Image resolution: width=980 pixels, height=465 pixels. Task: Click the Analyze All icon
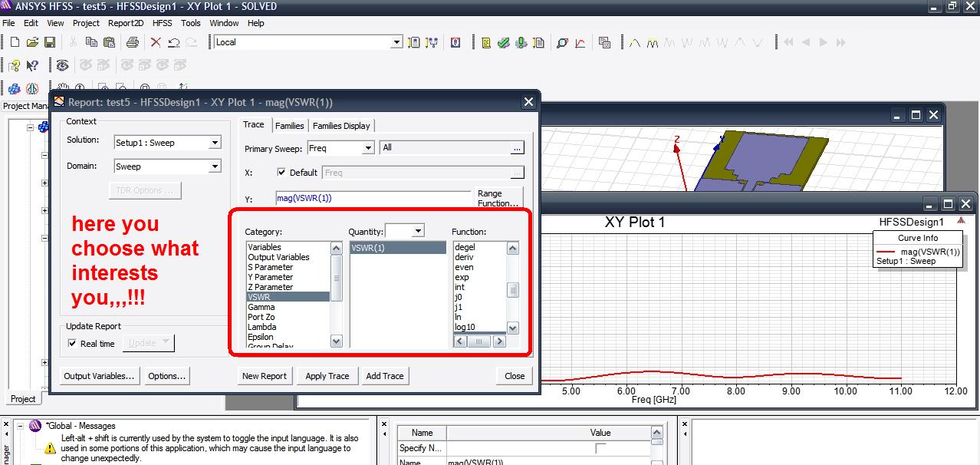521,42
